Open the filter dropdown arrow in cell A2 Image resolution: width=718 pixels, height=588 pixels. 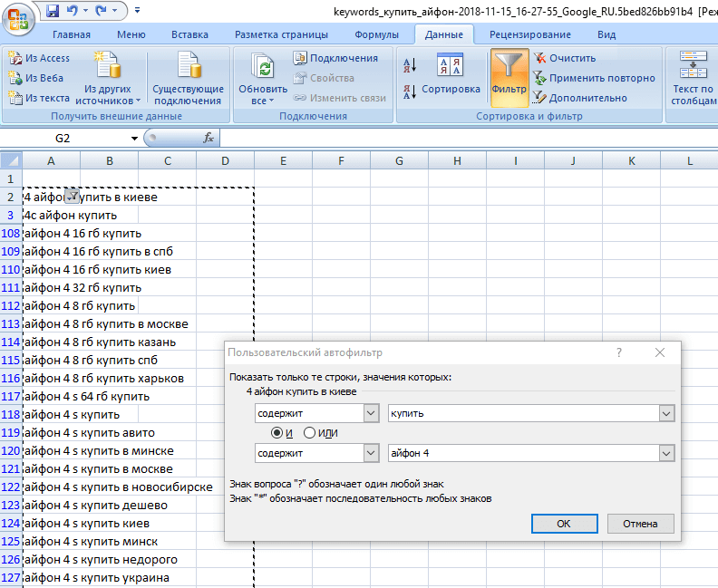click(x=73, y=197)
